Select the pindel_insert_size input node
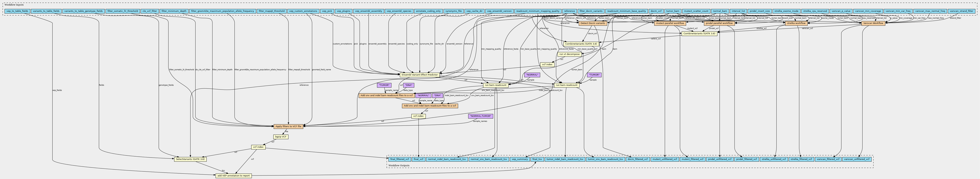Viewport: 980px width, 179px height. coord(760,11)
